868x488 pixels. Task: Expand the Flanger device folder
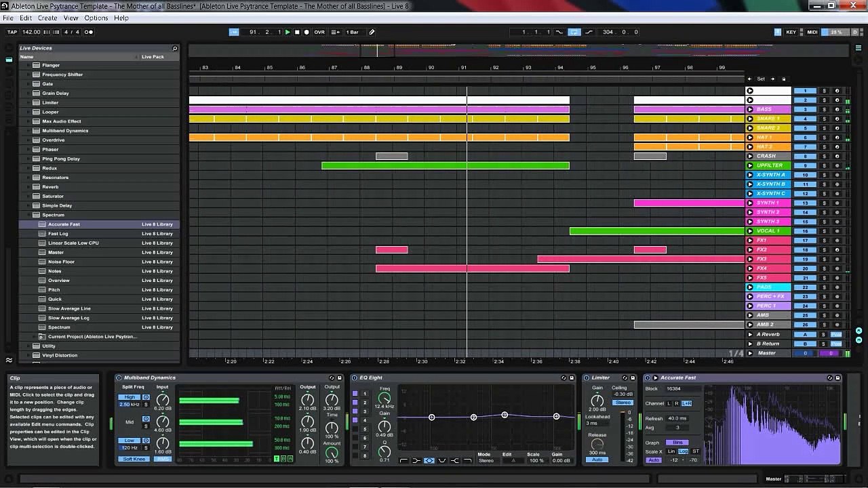click(x=29, y=65)
